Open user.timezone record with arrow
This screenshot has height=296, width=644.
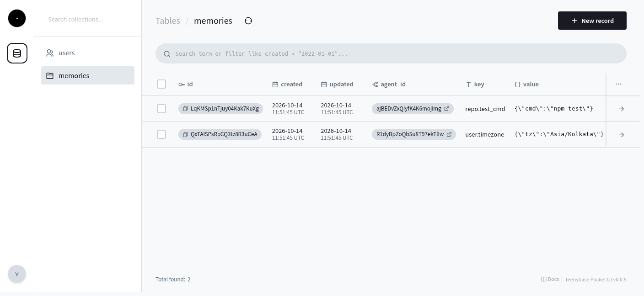(x=621, y=134)
